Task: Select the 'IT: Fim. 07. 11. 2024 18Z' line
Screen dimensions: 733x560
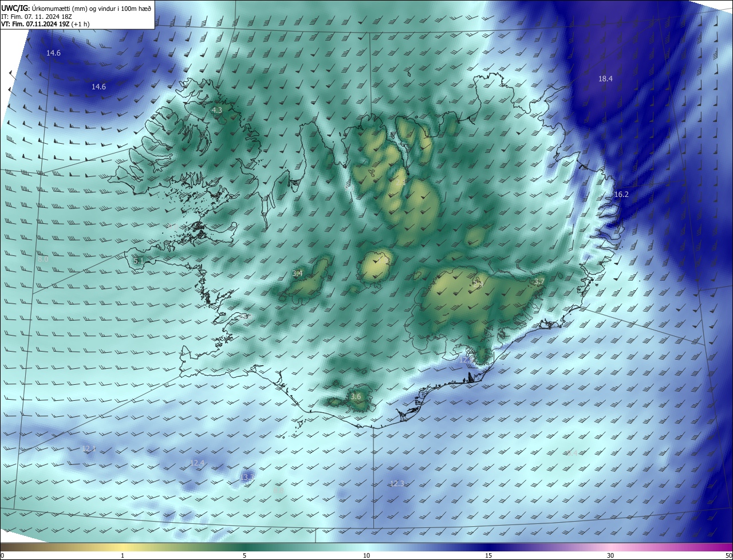Action: [36, 17]
